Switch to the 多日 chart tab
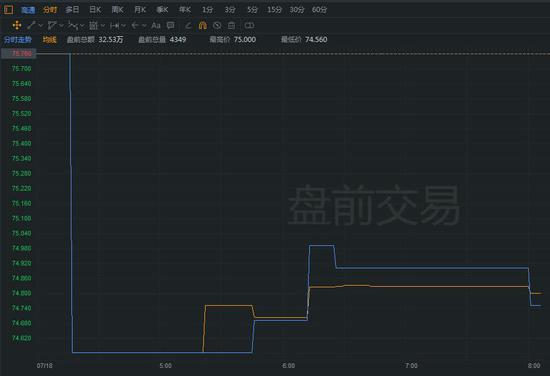Screen dimensions: 550x376 [x=73, y=10]
